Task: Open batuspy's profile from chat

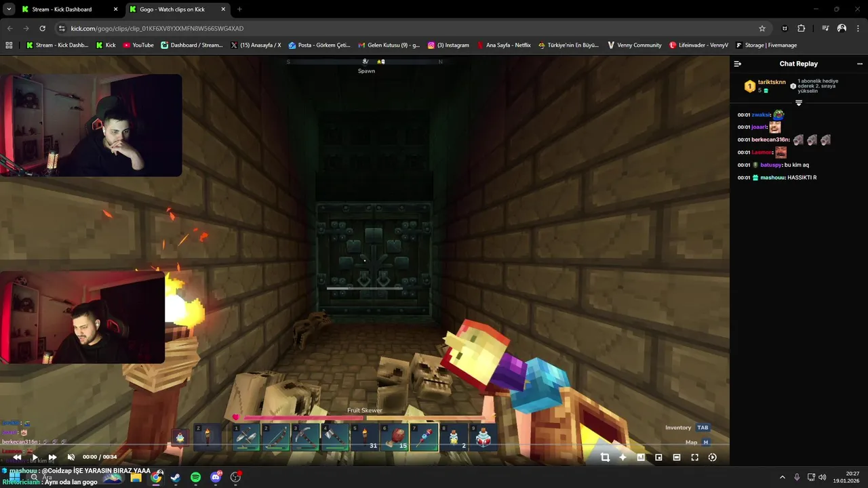Action: (771, 165)
